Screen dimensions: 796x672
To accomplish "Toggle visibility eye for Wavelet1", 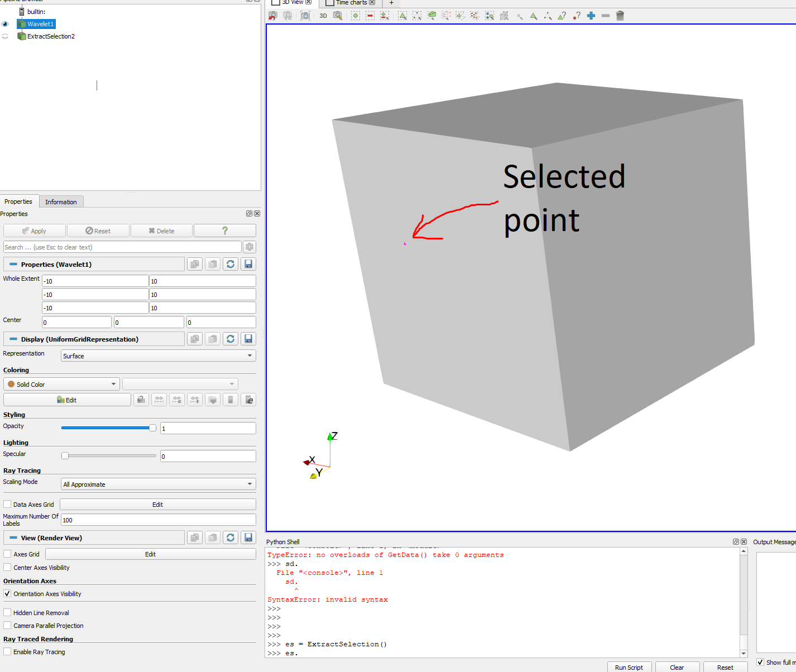I will click(x=5, y=24).
